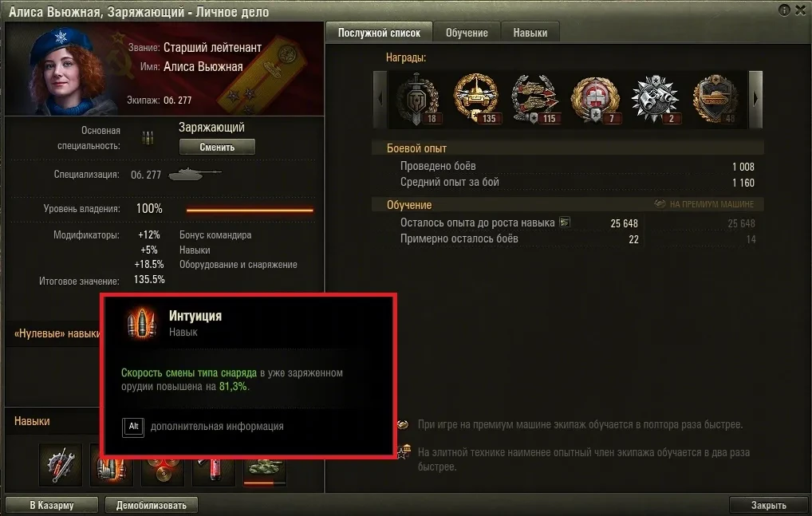The height and width of the screenshot is (516, 812).
Task: Send crew member В Казарму
Action: [x=51, y=505]
